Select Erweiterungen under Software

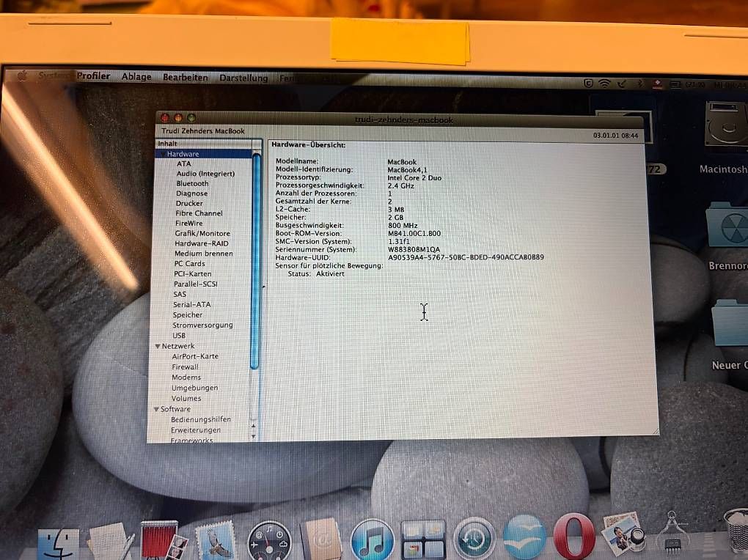tap(196, 430)
